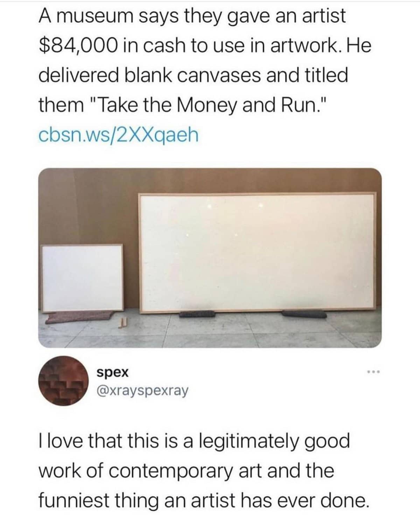Click the @xrayspexray handle
This screenshot has width=420, height=525.
click(142, 390)
